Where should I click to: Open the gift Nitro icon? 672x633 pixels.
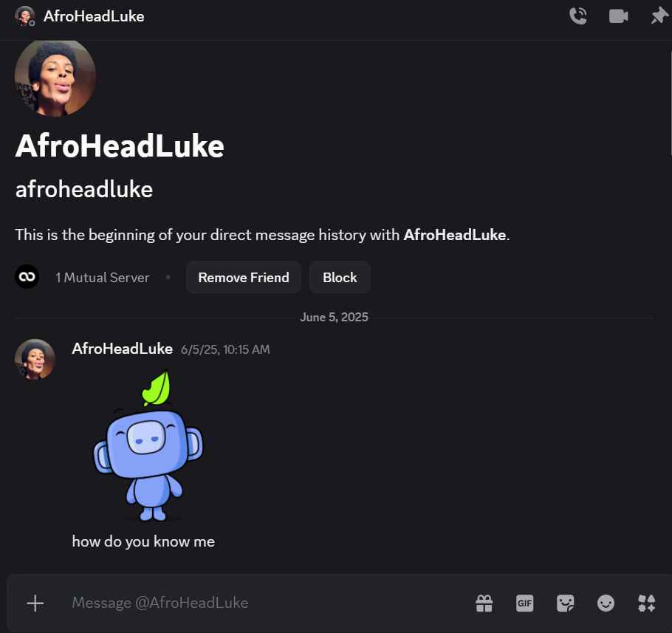click(484, 603)
